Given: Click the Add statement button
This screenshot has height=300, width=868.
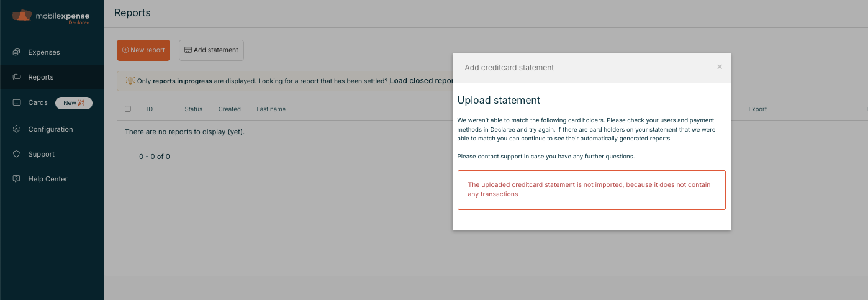Looking at the screenshot, I should (x=211, y=50).
